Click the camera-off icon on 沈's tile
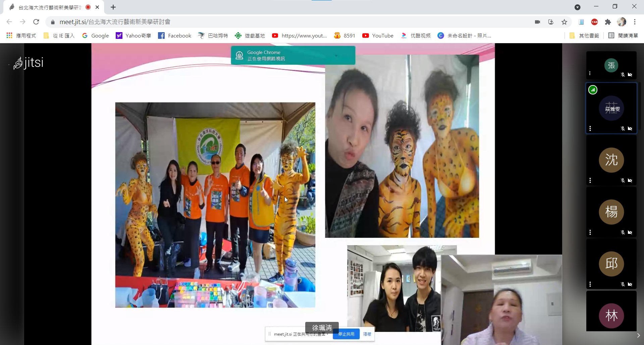The width and height of the screenshot is (644, 345). click(630, 181)
